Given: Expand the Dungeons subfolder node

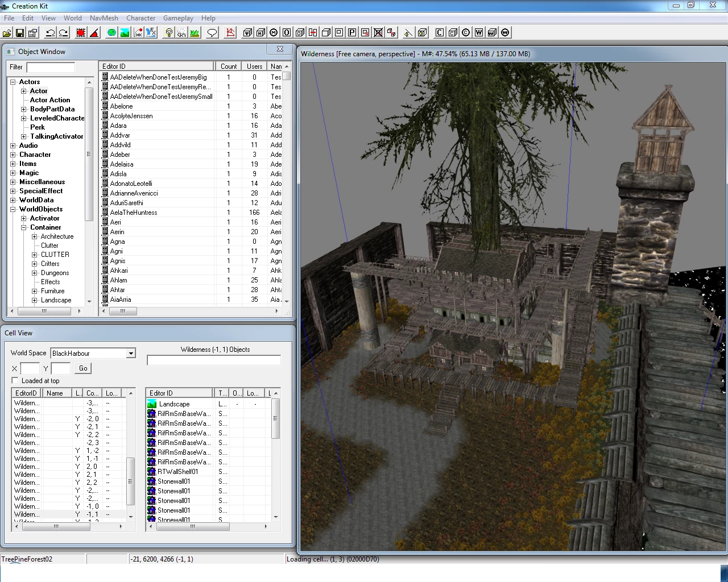Looking at the screenshot, I should pyautogui.click(x=35, y=273).
